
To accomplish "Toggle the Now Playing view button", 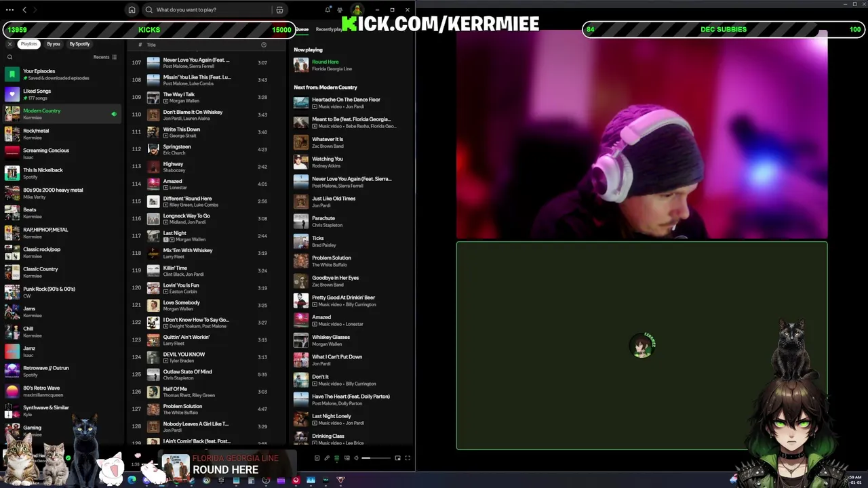I will 317,457.
